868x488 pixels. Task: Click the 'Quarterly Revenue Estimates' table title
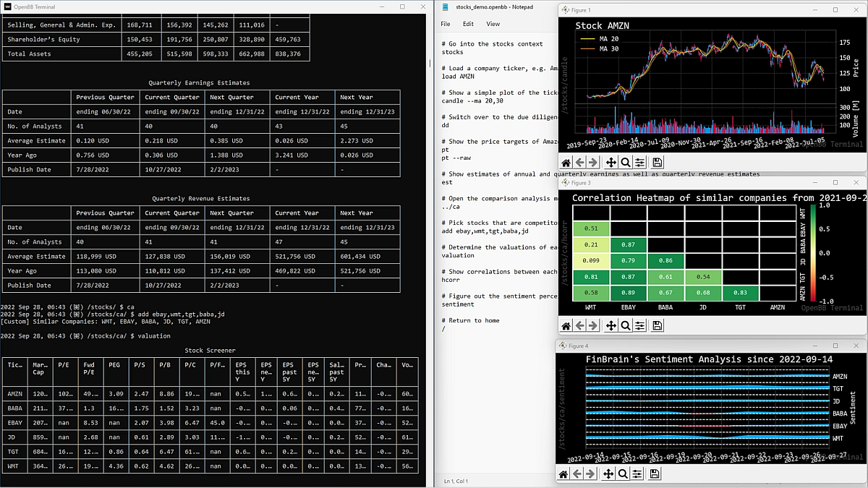pos(201,198)
